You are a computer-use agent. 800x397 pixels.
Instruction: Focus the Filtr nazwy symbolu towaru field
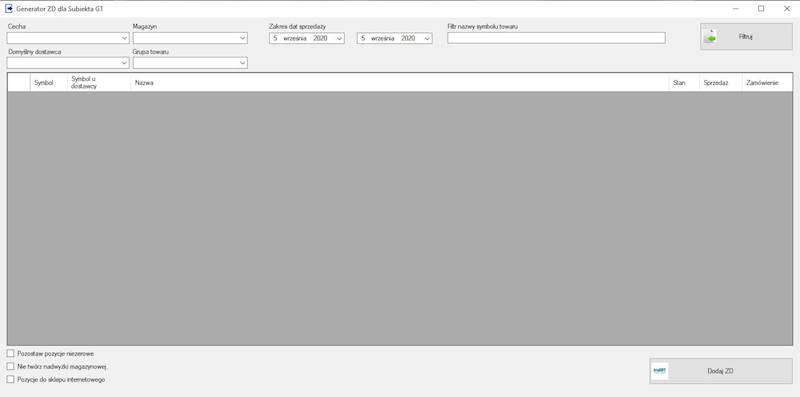coord(556,38)
